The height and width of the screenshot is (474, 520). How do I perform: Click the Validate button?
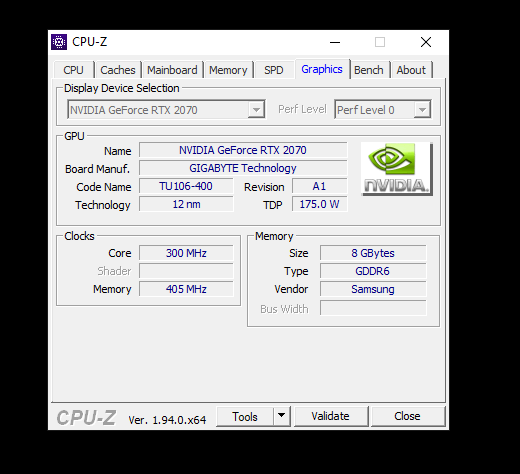[331, 416]
